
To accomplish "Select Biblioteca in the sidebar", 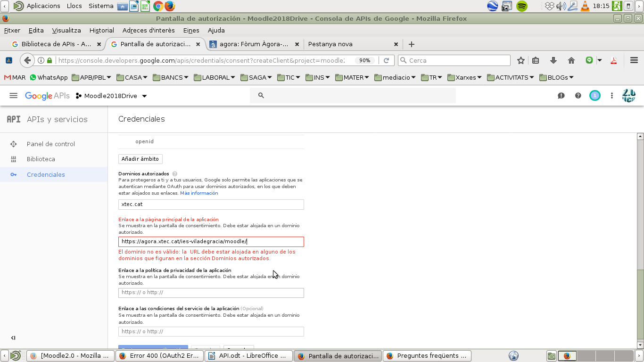I will [41, 159].
